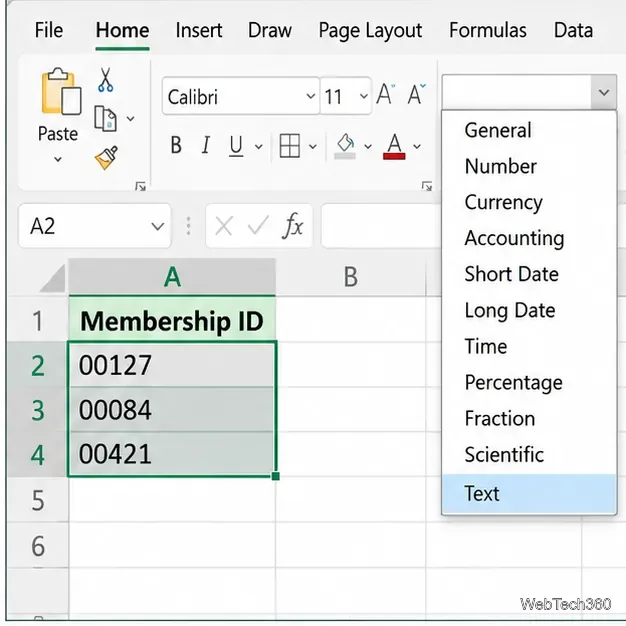
Task: Switch to the Insert tab
Action: [x=199, y=30]
